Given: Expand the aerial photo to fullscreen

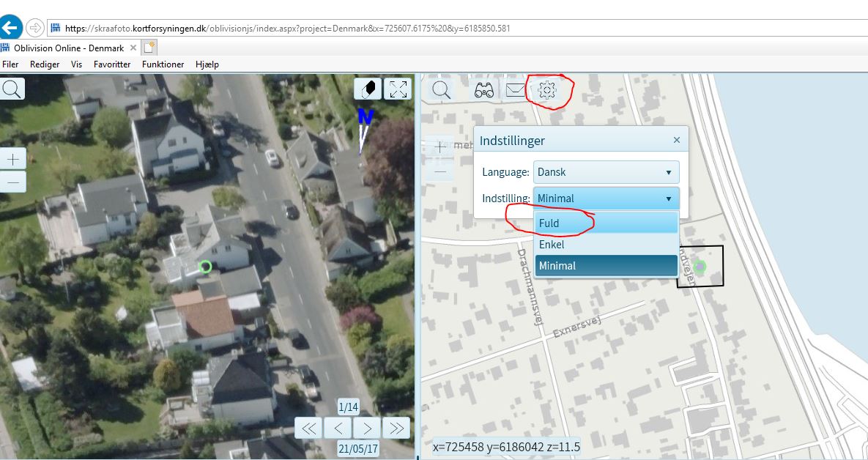Looking at the screenshot, I should pos(398,89).
